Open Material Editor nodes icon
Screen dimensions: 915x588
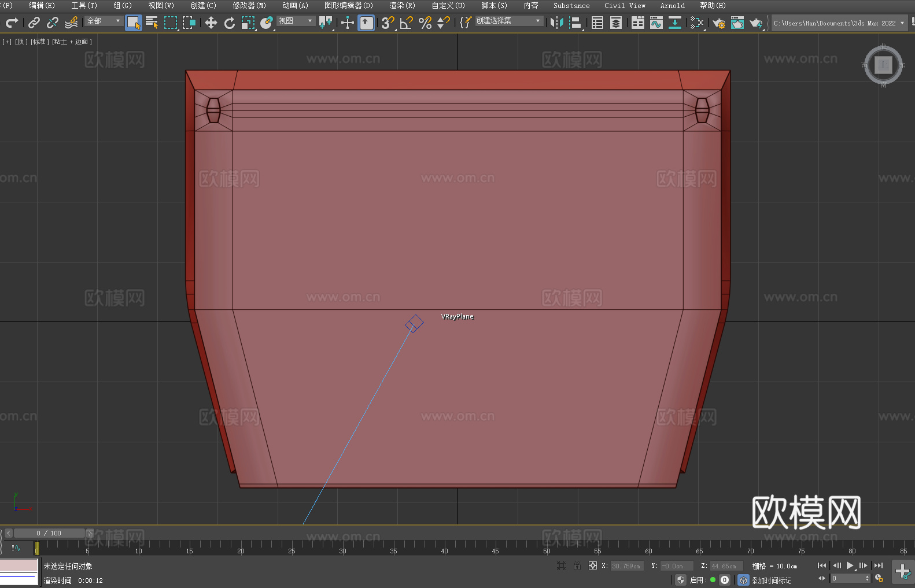697,23
